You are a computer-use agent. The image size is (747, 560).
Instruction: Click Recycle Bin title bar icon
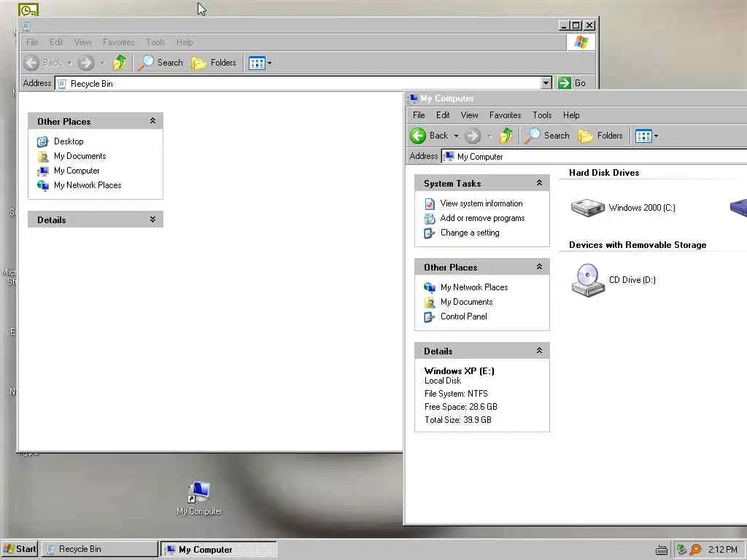tap(26, 26)
